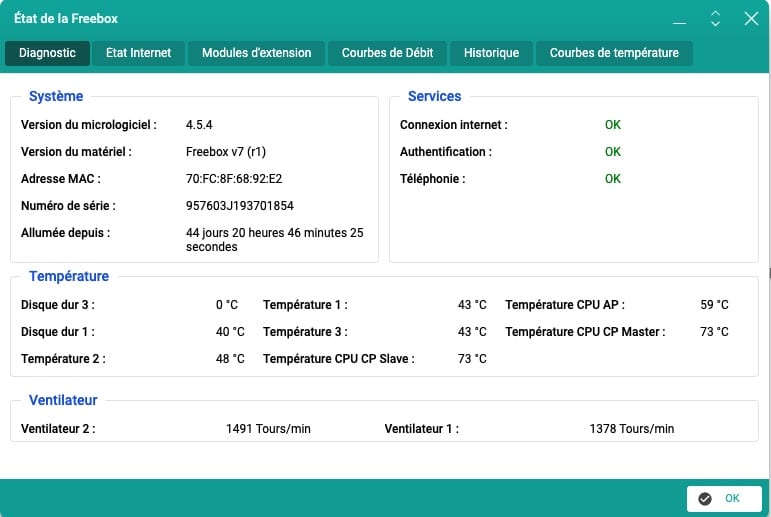Click the Version du matériel label
This screenshot has width=771, height=517.
pyautogui.click(x=76, y=152)
